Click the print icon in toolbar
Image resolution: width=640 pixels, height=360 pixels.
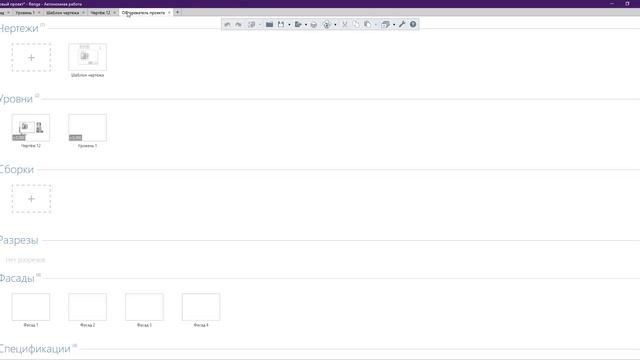tap(313, 24)
